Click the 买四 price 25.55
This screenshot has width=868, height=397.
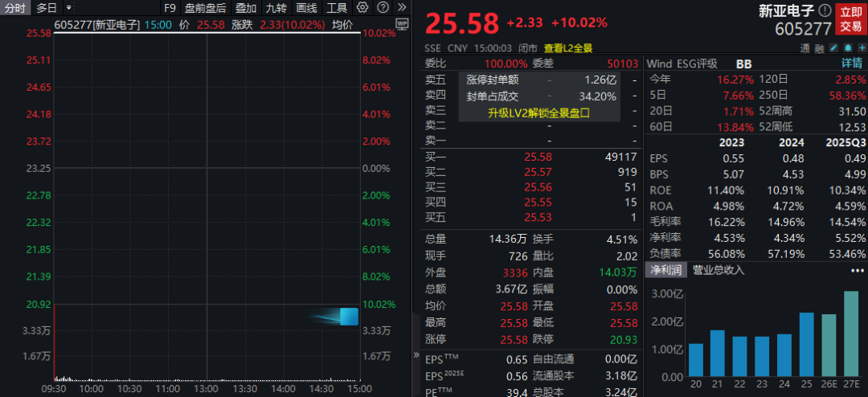click(538, 202)
